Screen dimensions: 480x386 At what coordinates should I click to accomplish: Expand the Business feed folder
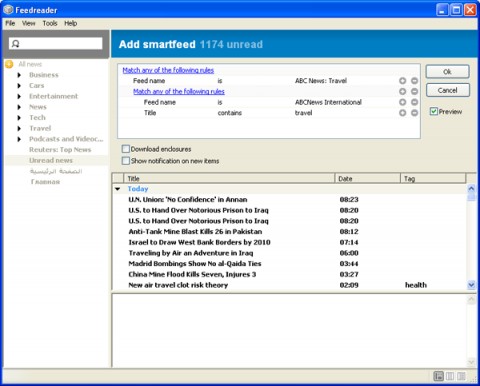[x=19, y=75]
